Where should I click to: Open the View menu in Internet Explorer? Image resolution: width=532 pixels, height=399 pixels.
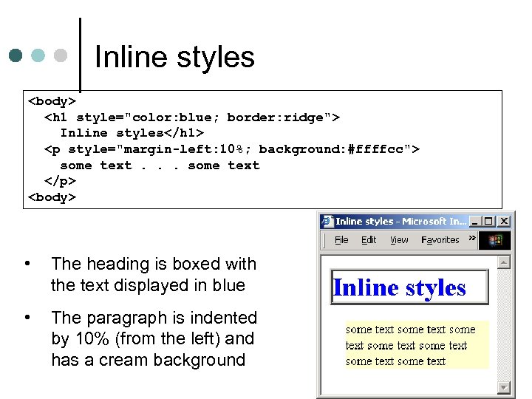pyautogui.click(x=399, y=240)
